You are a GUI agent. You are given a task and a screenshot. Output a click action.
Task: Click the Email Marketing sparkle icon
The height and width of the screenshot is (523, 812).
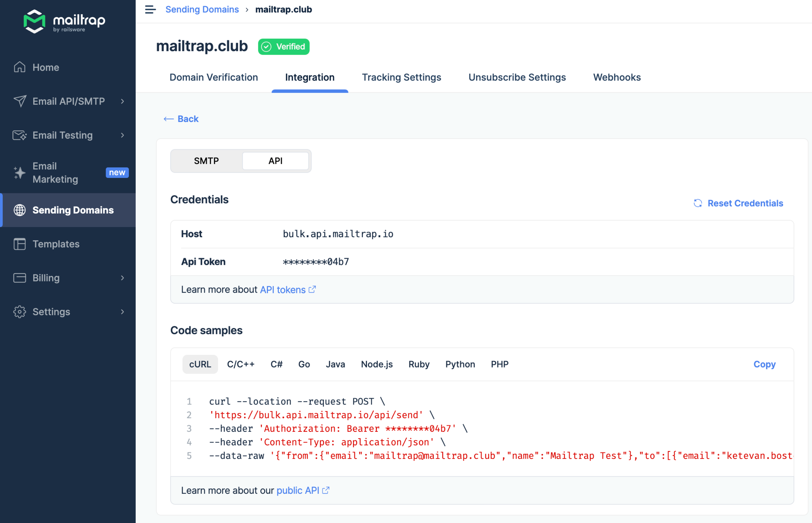[x=19, y=172]
